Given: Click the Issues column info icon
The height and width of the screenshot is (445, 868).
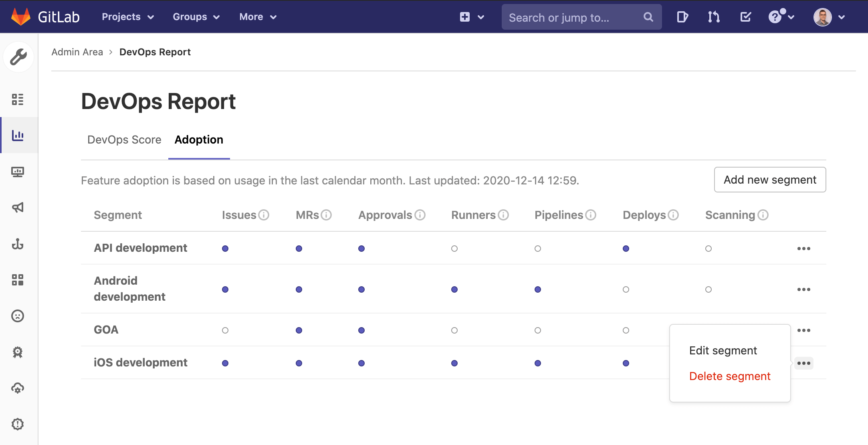Looking at the screenshot, I should pos(264,215).
